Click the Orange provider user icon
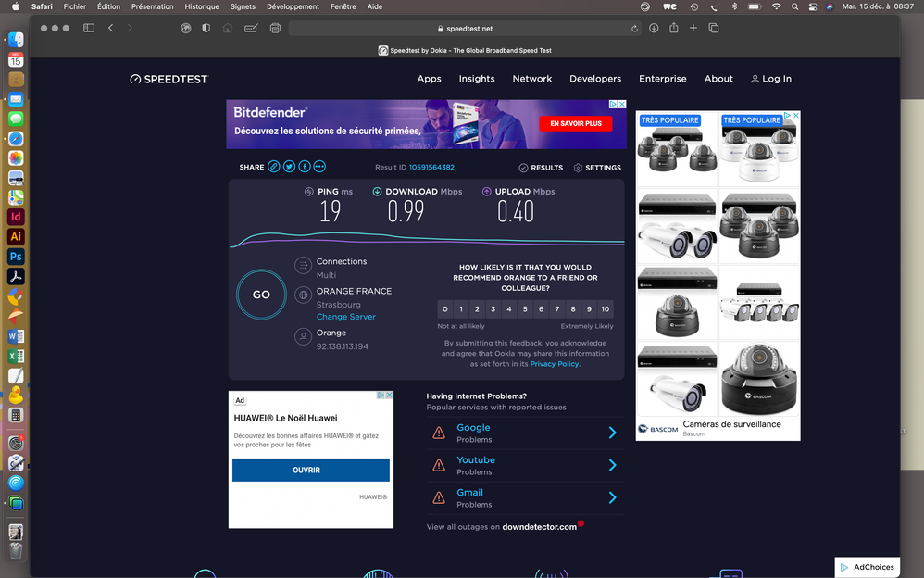 303,337
